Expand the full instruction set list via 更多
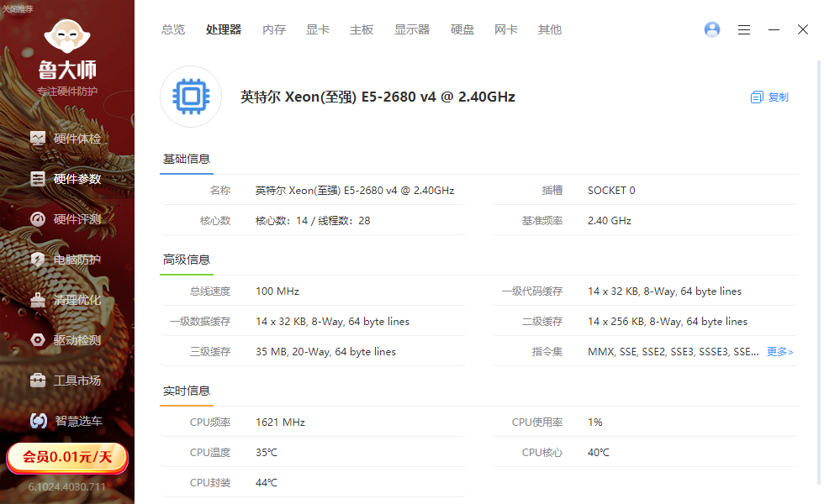824x504 pixels. point(779,351)
